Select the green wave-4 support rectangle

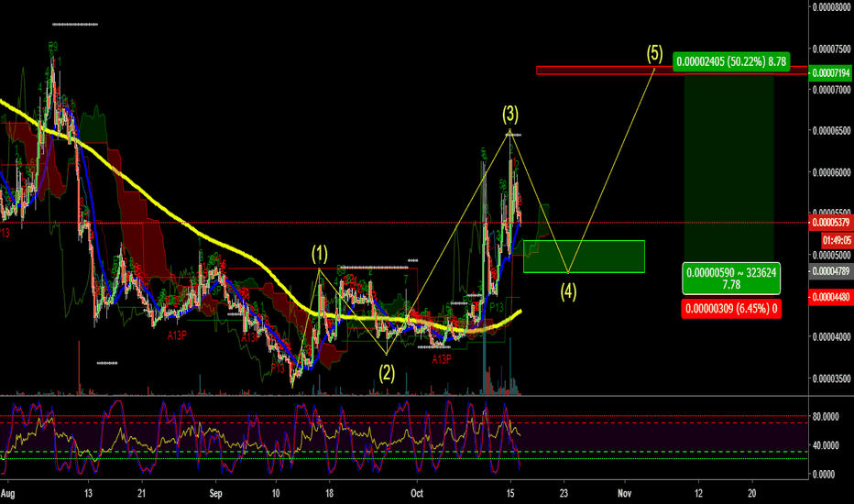[x=584, y=257]
